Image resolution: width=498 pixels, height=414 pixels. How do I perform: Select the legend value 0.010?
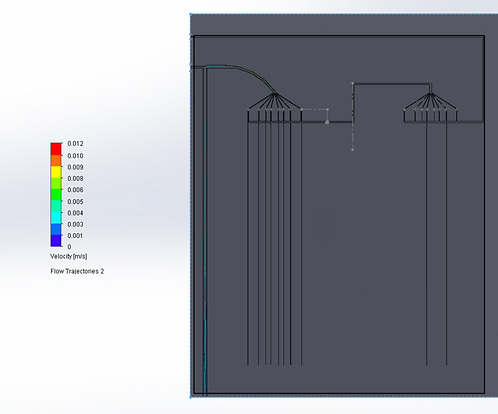pyautogui.click(x=75, y=156)
